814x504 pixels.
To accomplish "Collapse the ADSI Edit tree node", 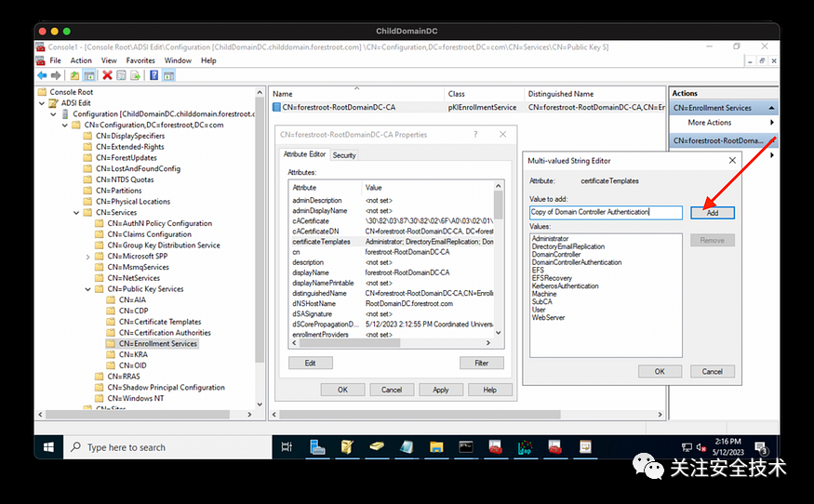I will pyautogui.click(x=42, y=103).
